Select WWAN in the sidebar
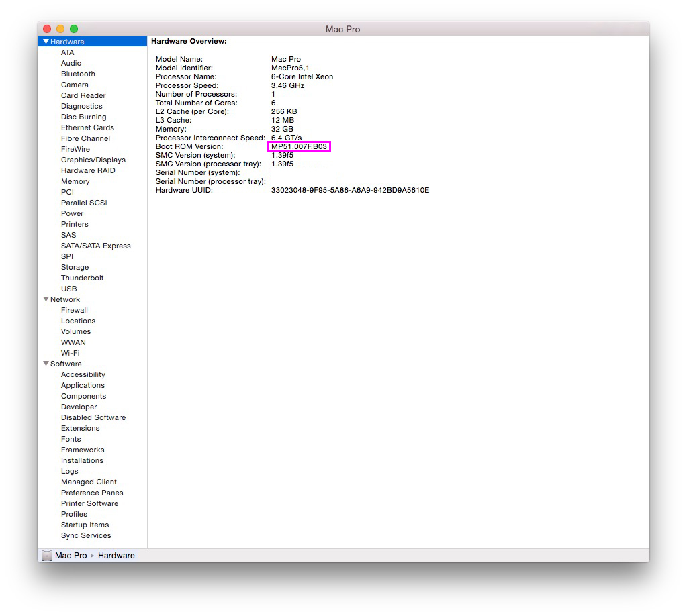This screenshot has width=687, height=616. click(73, 342)
